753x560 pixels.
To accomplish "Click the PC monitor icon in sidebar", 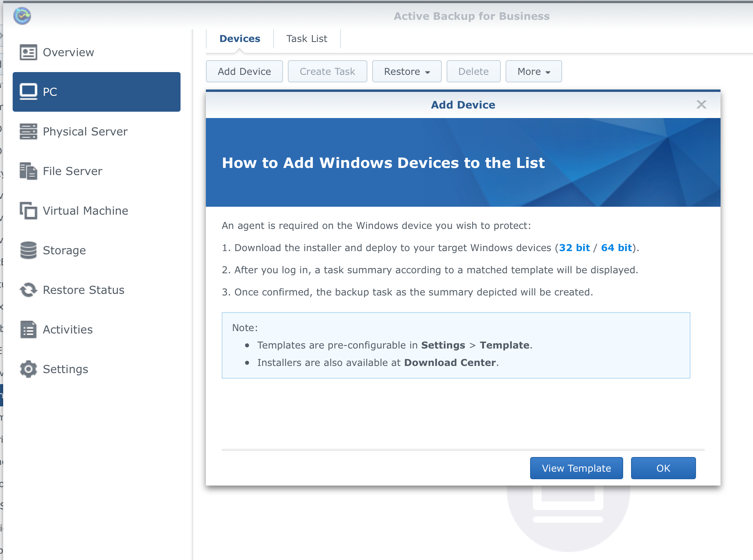I will (29, 92).
